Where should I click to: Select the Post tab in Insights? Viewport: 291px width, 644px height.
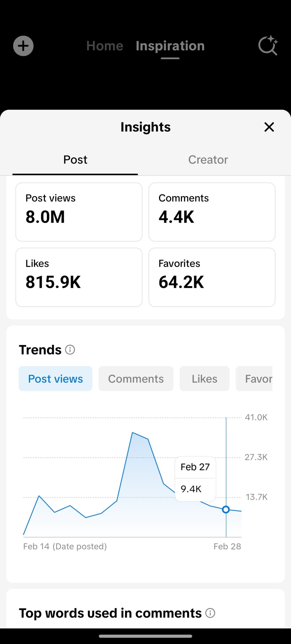[x=75, y=159]
